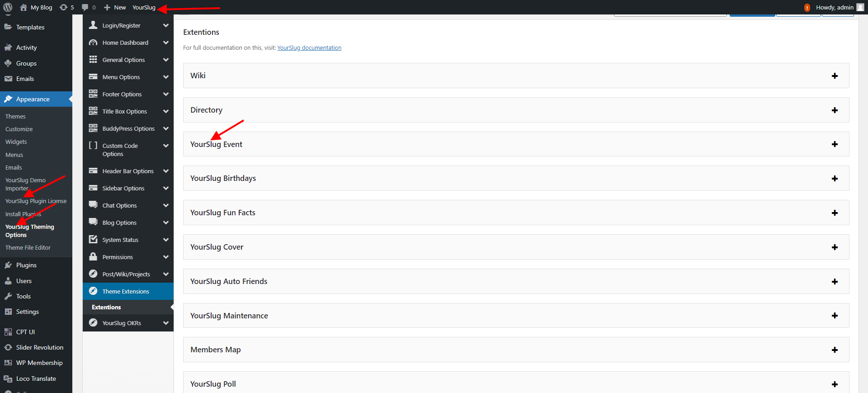This screenshot has height=393, width=868.
Task: Expand Menu Options chevron
Action: [x=166, y=77]
